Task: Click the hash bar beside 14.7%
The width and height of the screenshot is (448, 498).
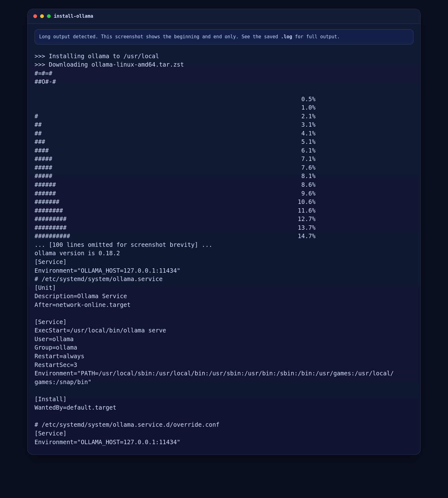Action: tap(52, 236)
